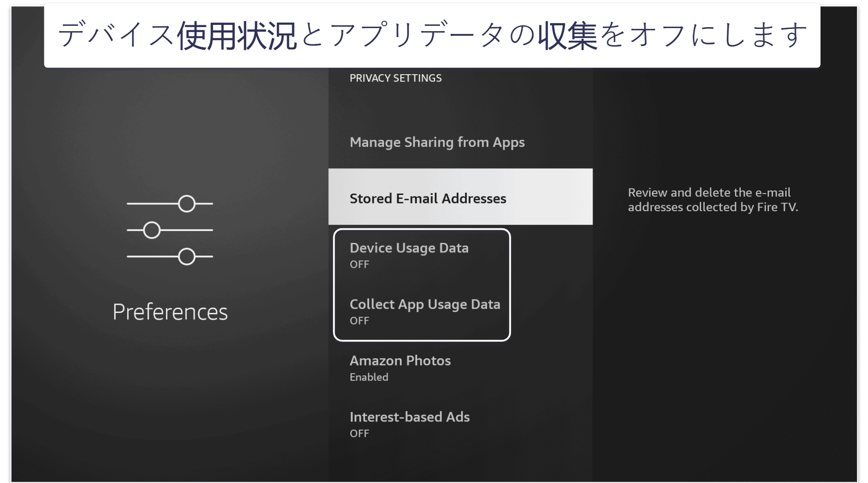The height and width of the screenshot is (483, 868).
Task: Toggle Device Usage Data setting
Action: pyautogui.click(x=460, y=256)
